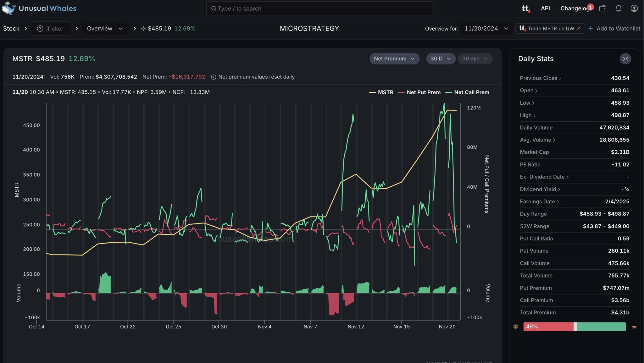This screenshot has width=644, height=363.
Task: Open the 30 D range dropdown
Action: click(440, 59)
